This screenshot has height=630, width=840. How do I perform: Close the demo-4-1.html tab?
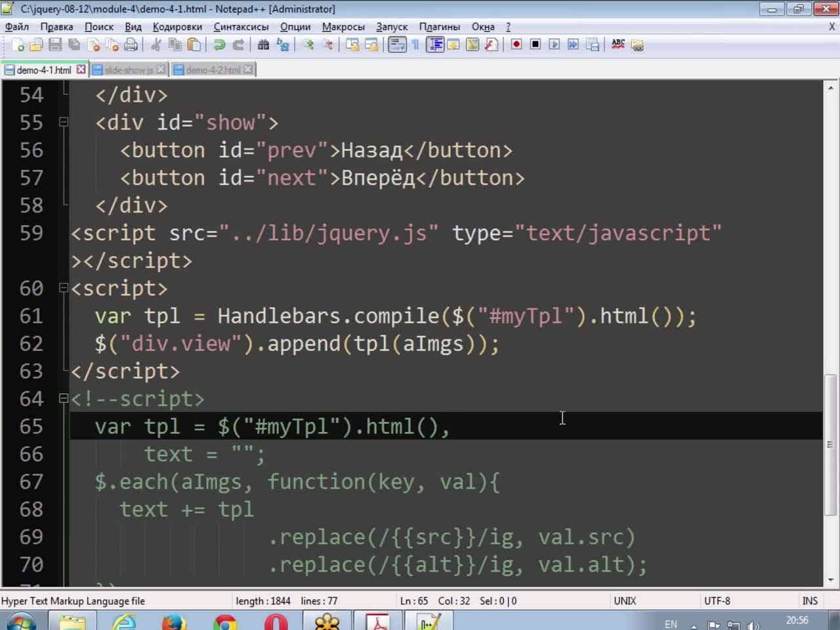pos(81,69)
